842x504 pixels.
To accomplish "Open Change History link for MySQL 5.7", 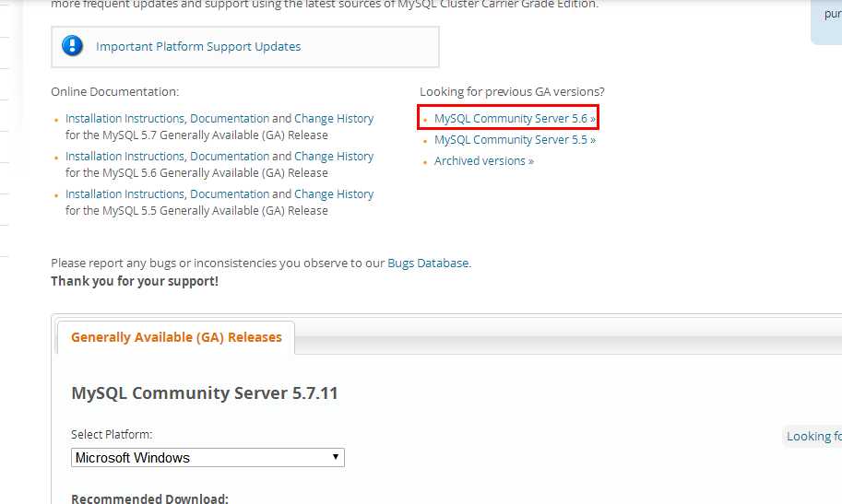I will (334, 118).
